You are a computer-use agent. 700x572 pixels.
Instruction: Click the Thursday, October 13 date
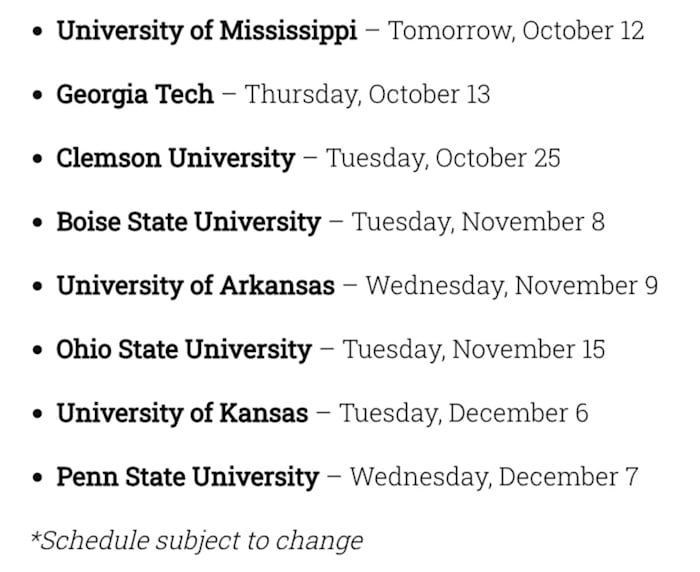(x=368, y=95)
